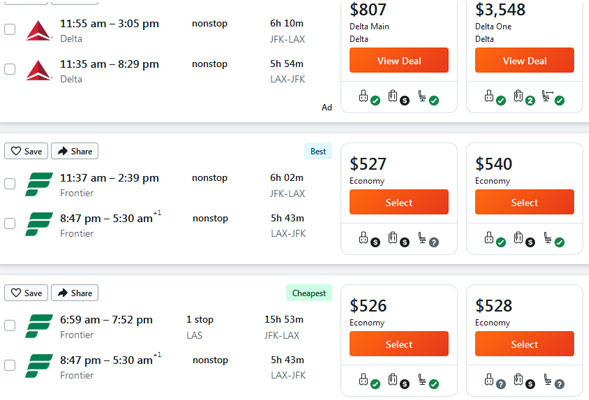
Task: Save the Best Frontier nonstop itinerary
Action: coord(26,151)
